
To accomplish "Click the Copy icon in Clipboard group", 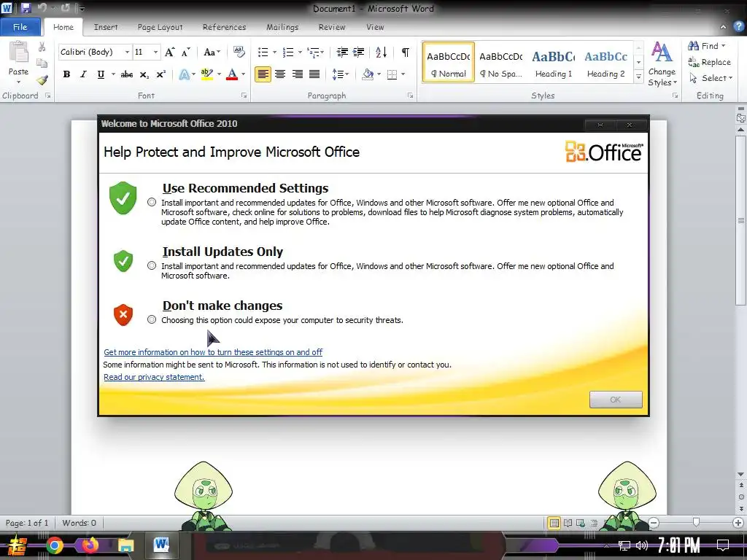I will (42, 63).
